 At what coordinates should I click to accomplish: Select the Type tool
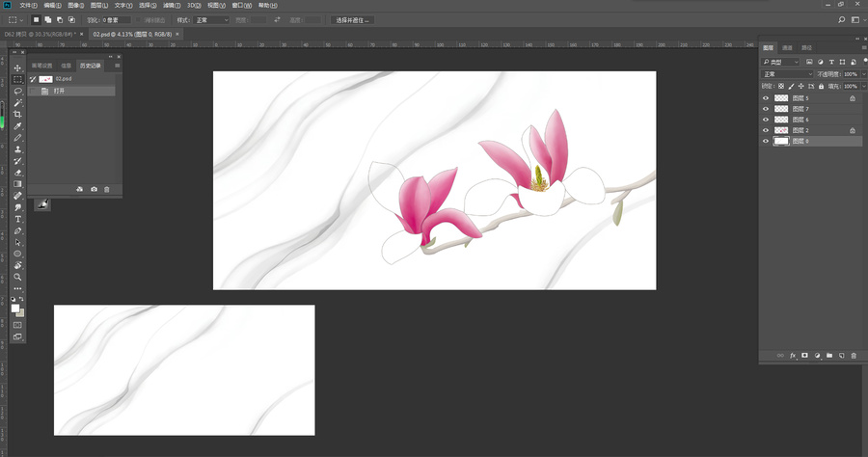pyautogui.click(x=17, y=219)
